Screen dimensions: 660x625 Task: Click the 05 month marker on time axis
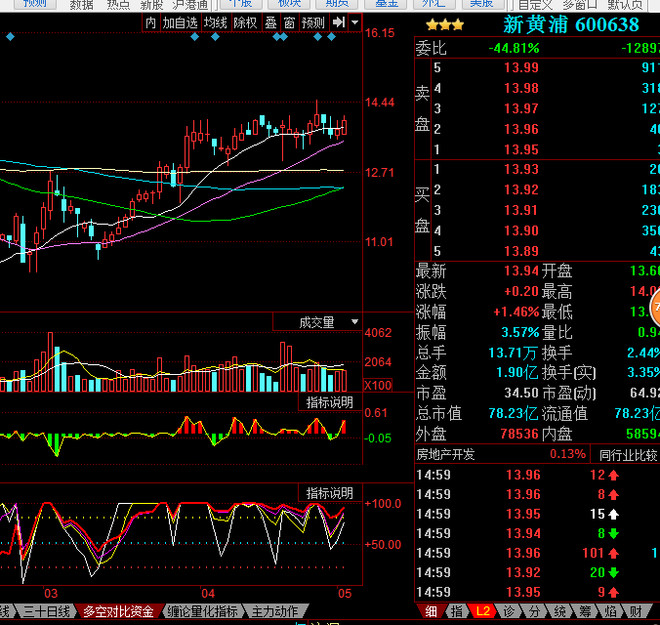click(x=345, y=593)
